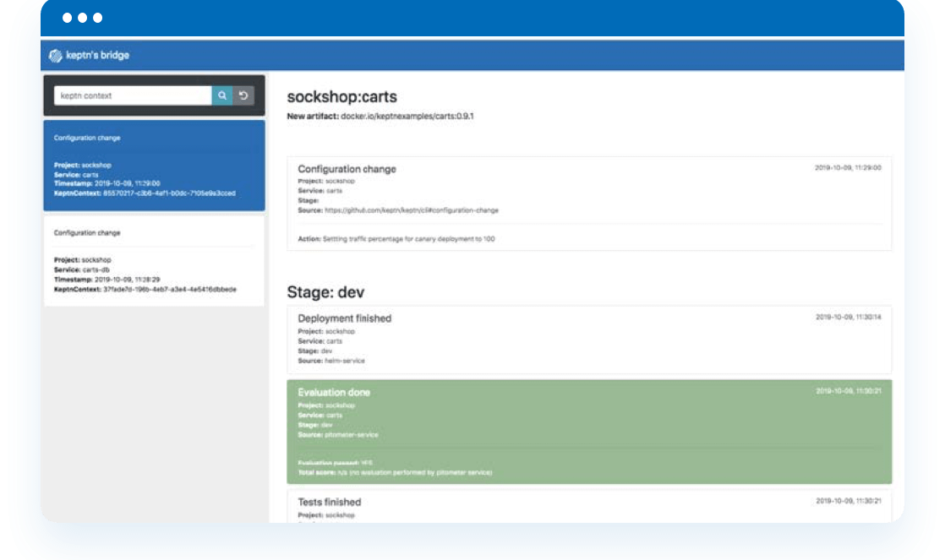Click the Action canary deployment text
The width and height of the screenshot is (945, 560).
[x=396, y=239]
